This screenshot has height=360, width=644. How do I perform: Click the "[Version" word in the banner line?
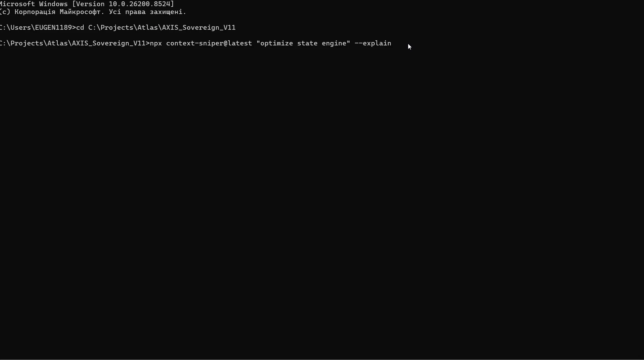88,4
